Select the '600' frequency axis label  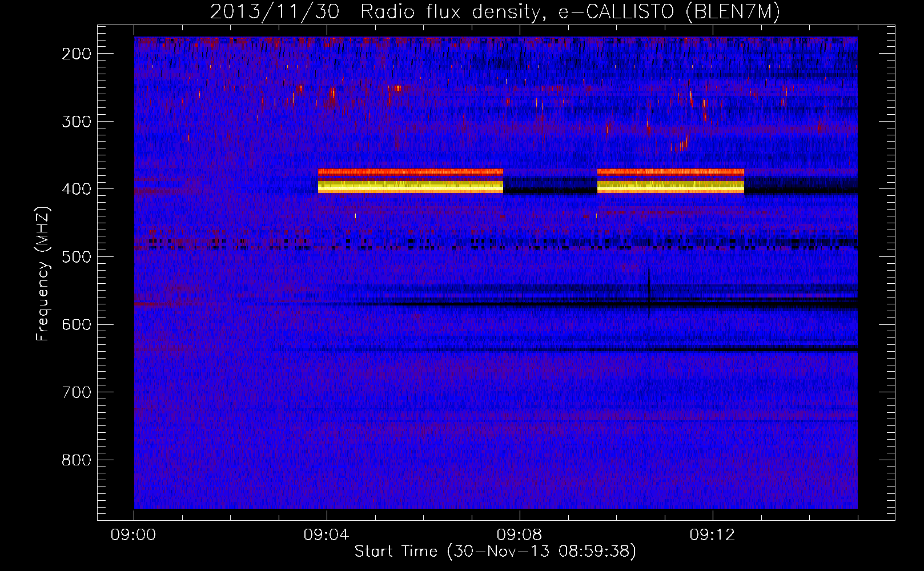click(77, 324)
